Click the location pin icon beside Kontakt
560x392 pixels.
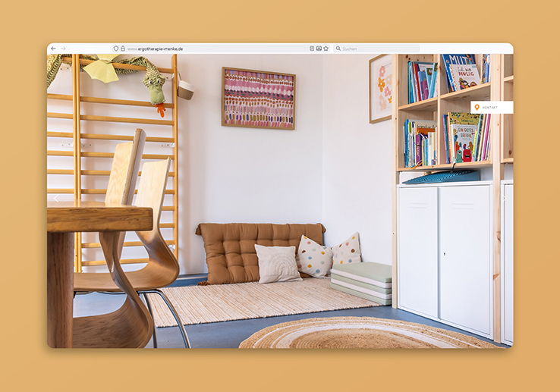477,108
